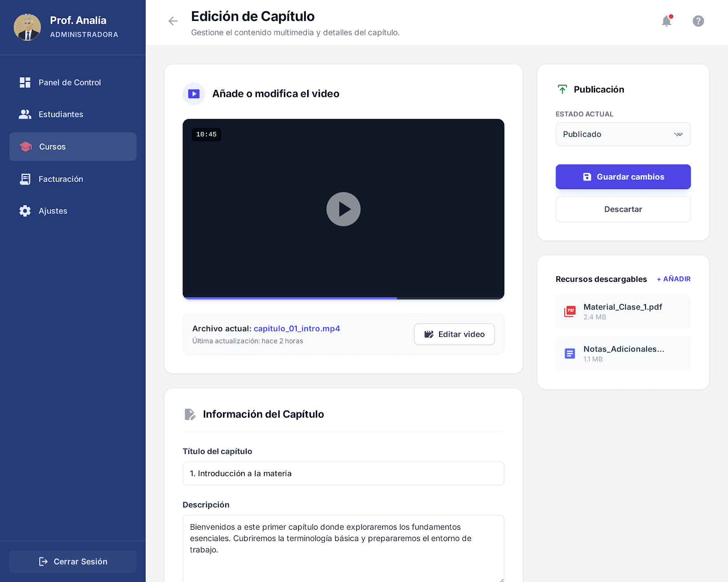Click the 10:45 duration badge
This screenshot has height=582, width=728.
point(206,135)
